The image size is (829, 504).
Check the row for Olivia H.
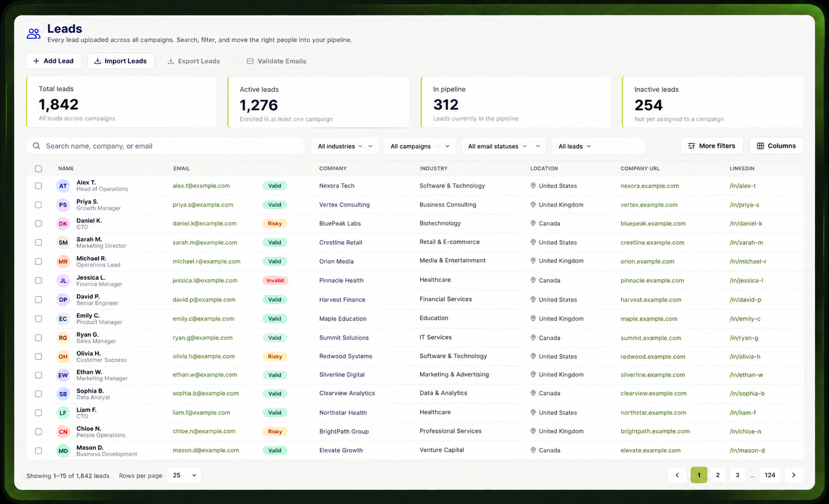pyautogui.click(x=38, y=356)
